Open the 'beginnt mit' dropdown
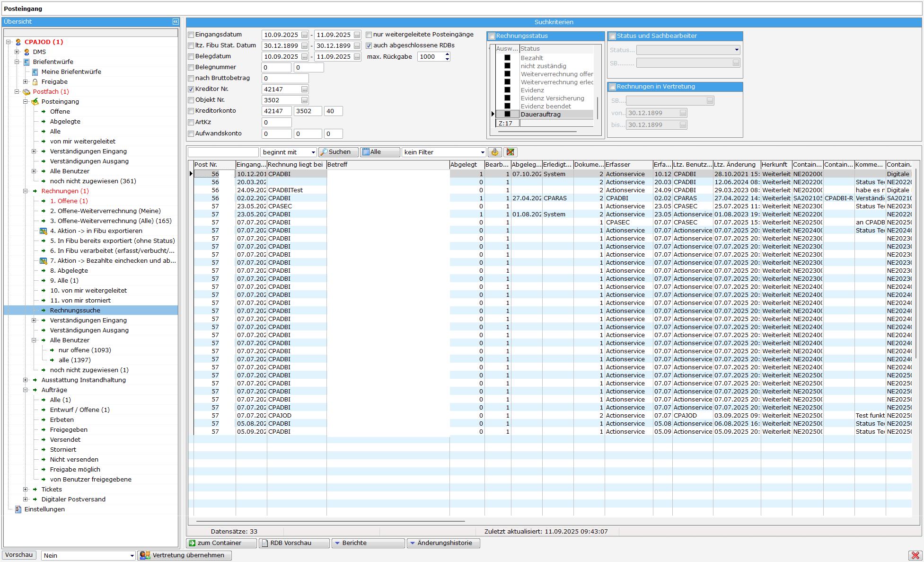The image size is (924, 562). (x=313, y=152)
